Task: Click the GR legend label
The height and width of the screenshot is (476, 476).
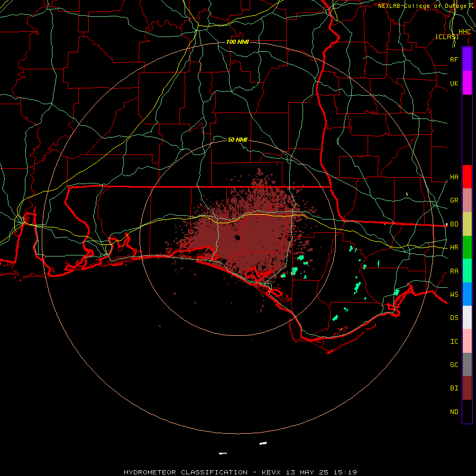Action: [454, 200]
